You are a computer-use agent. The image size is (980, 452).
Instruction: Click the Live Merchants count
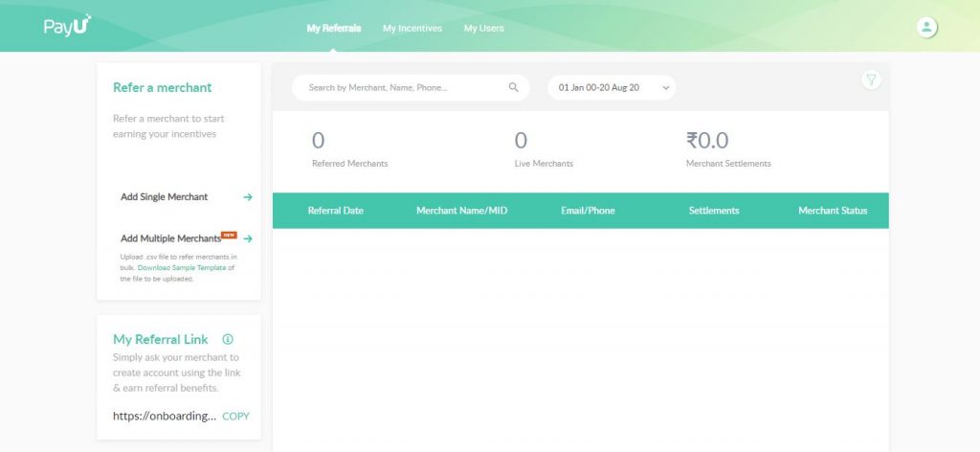521,141
